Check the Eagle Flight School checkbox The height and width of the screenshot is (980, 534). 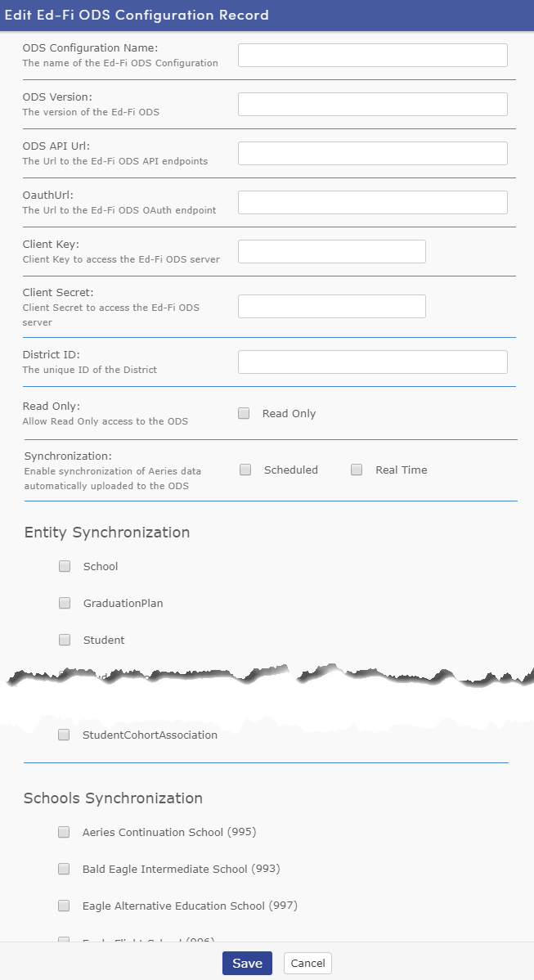click(x=64, y=941)
